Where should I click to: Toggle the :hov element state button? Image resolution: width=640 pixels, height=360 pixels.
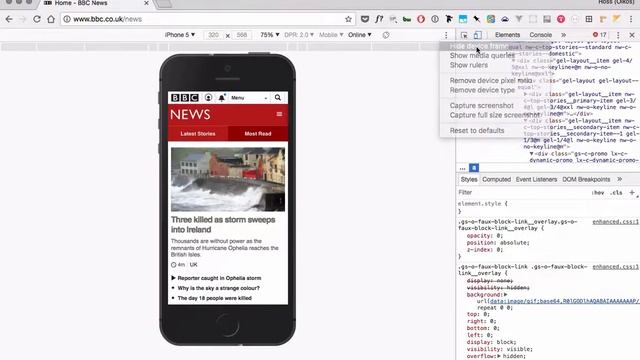click(x=598, y=193)
